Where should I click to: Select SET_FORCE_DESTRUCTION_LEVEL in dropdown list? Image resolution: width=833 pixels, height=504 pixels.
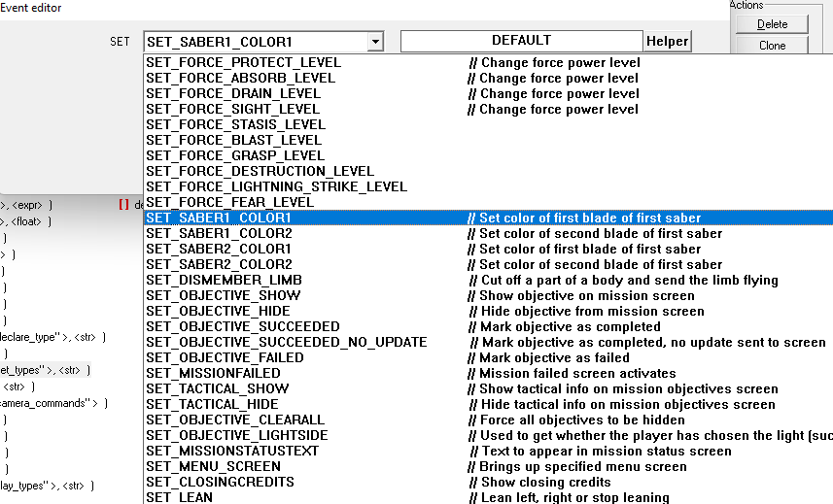[488, 171]
